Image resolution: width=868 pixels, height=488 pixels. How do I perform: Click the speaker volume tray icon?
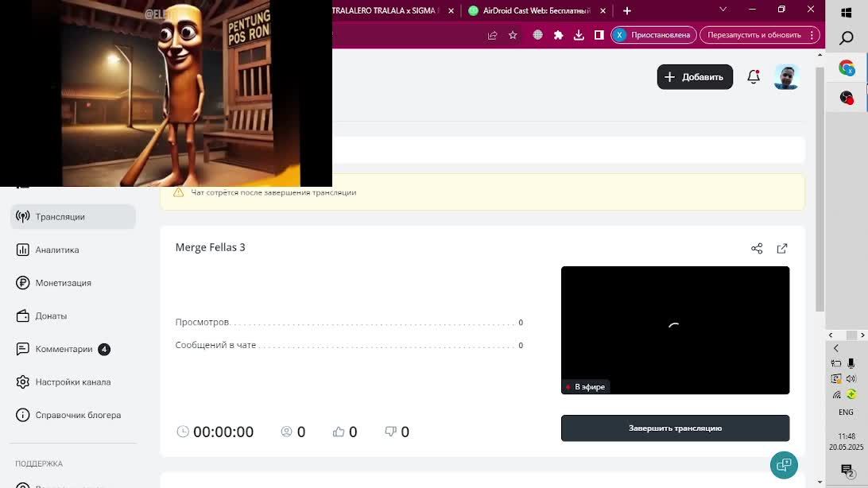tap(851, 378)
